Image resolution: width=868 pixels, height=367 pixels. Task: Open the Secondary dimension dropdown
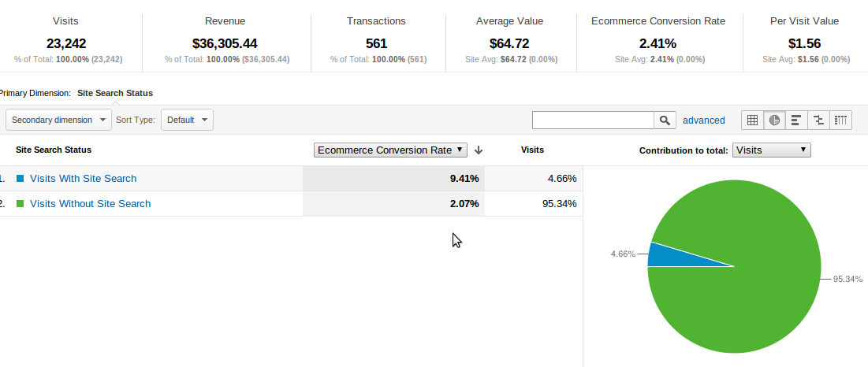coord(59,120)
